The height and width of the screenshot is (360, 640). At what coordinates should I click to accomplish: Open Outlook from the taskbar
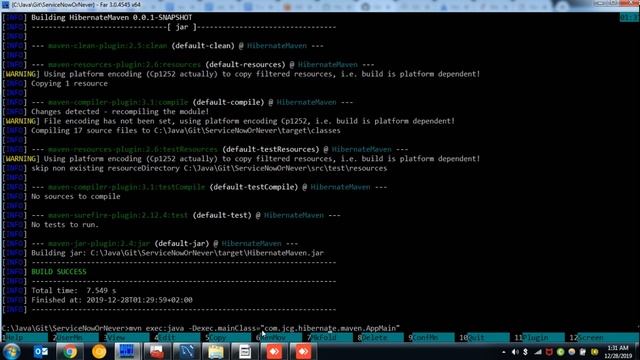[41, 351]
